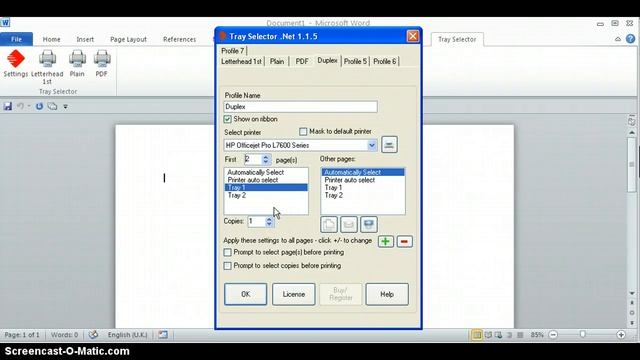Image resolution: width=640 pixels, height=360 pixels.
Task: Switch to the PDF profile tab
Action: coord(302,61)
